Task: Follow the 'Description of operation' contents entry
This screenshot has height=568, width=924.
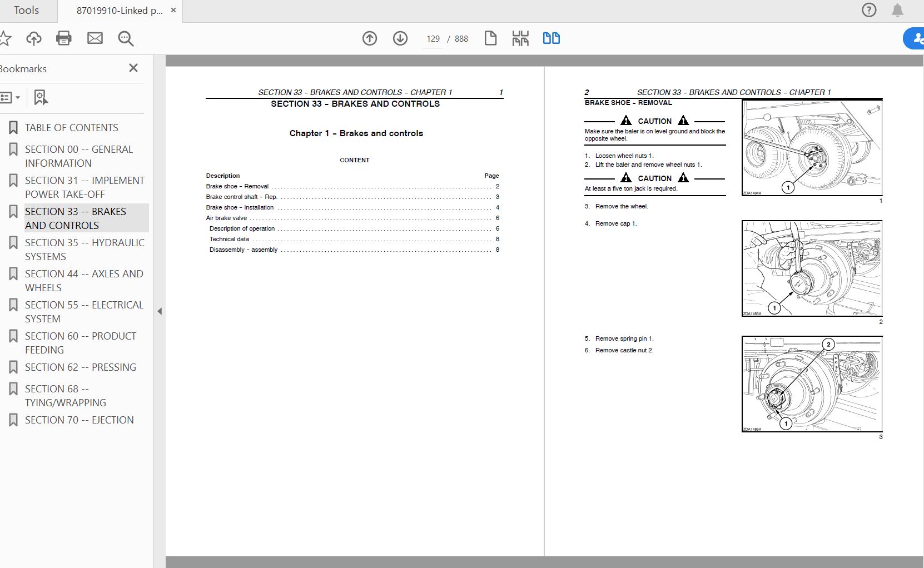Action: tap(354, 228)
